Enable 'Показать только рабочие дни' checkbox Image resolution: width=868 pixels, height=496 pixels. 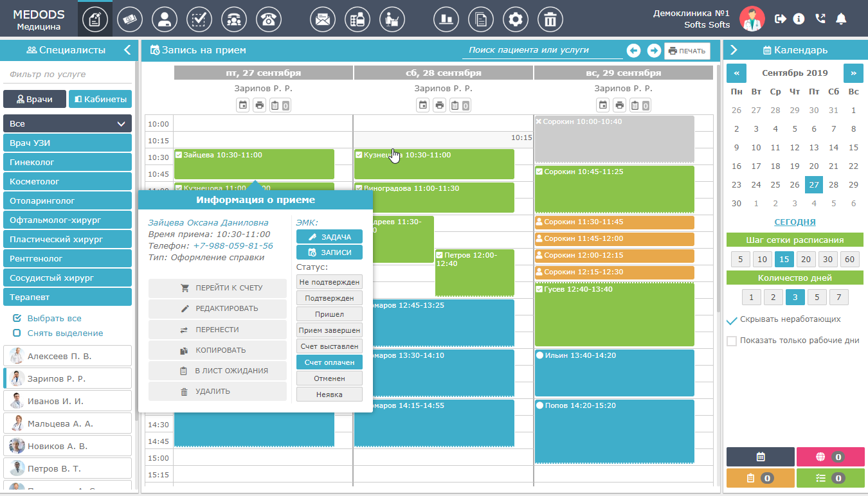click(x=732, y=341)
